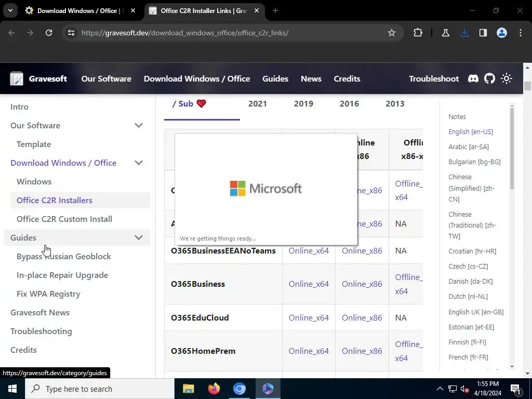Open Gravesoft News sidebar item
Image resolution: width=532 pixels, height=399 pixels.
pyautogui.click(x=40, y=312)
